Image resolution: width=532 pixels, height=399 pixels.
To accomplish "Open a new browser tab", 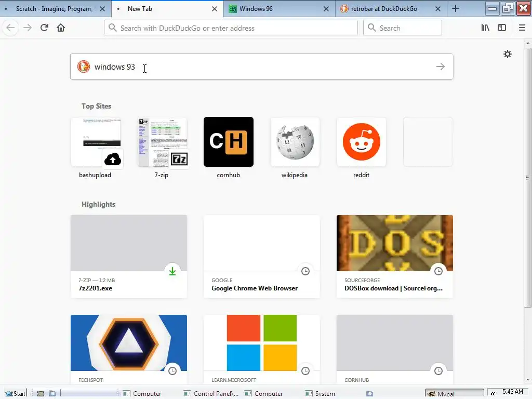I will coord(456,8).
